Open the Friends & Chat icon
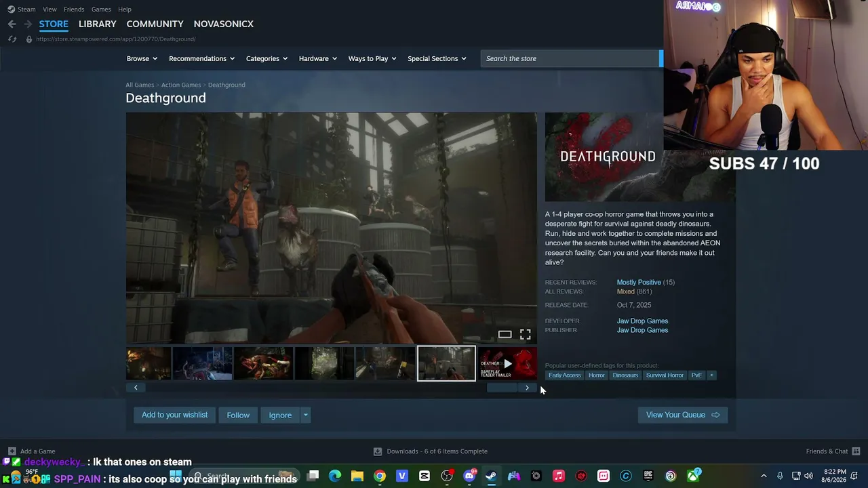Viewport: 868px width, 488px height. pos(856,451)
